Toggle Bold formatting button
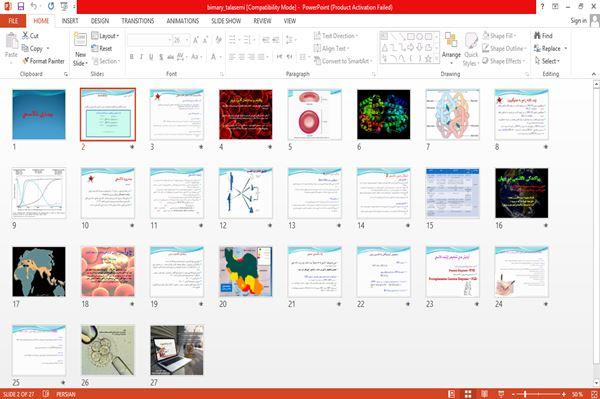600x399 pixels. pos(132,57)
